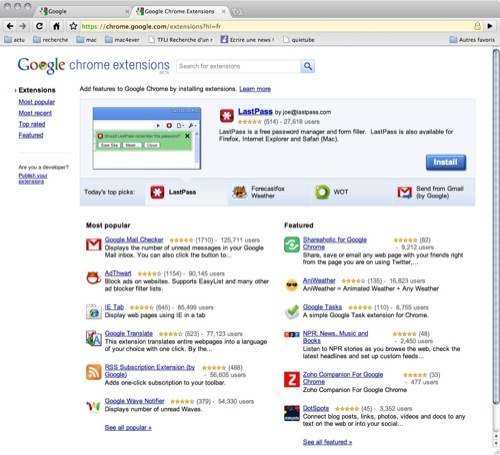Reload the page with the refresh icon

click(39, 26)
